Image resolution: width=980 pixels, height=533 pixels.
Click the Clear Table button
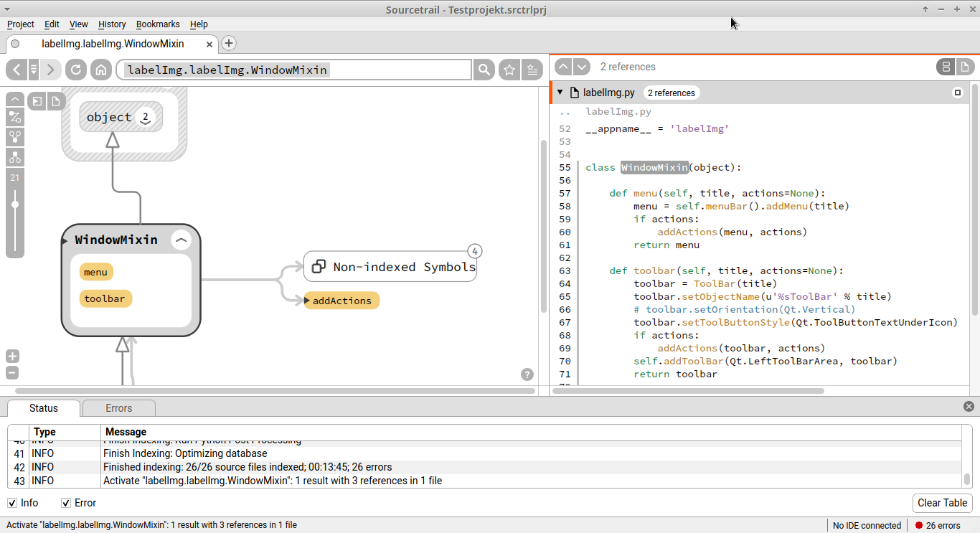pos(942,503)
